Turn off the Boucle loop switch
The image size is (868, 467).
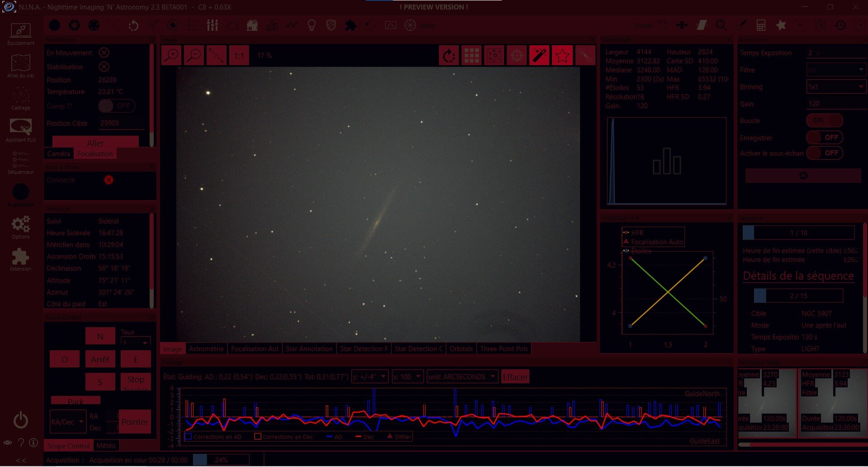825,120
